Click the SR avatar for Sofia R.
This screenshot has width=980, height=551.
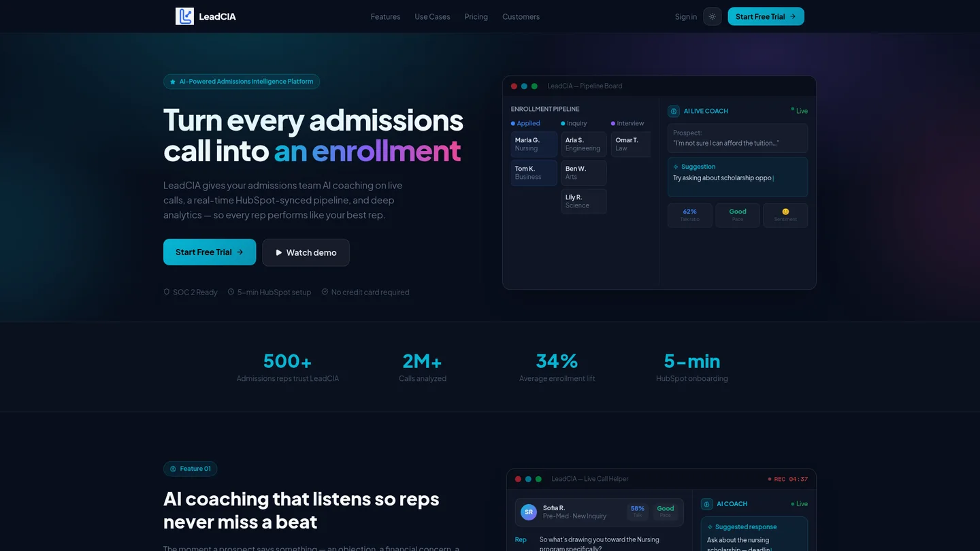[x=529, y=512]
